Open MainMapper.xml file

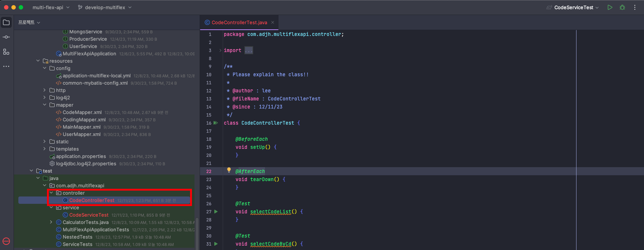click(81, 127)
